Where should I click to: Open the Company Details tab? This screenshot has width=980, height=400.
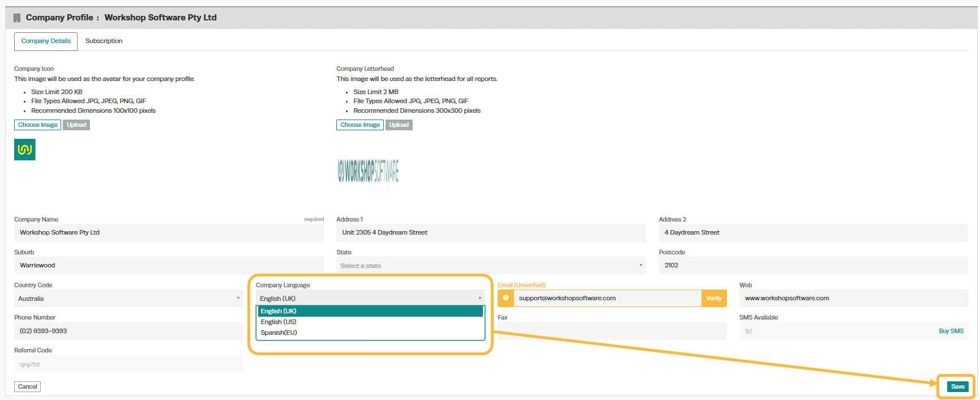[x=46, y=41]
